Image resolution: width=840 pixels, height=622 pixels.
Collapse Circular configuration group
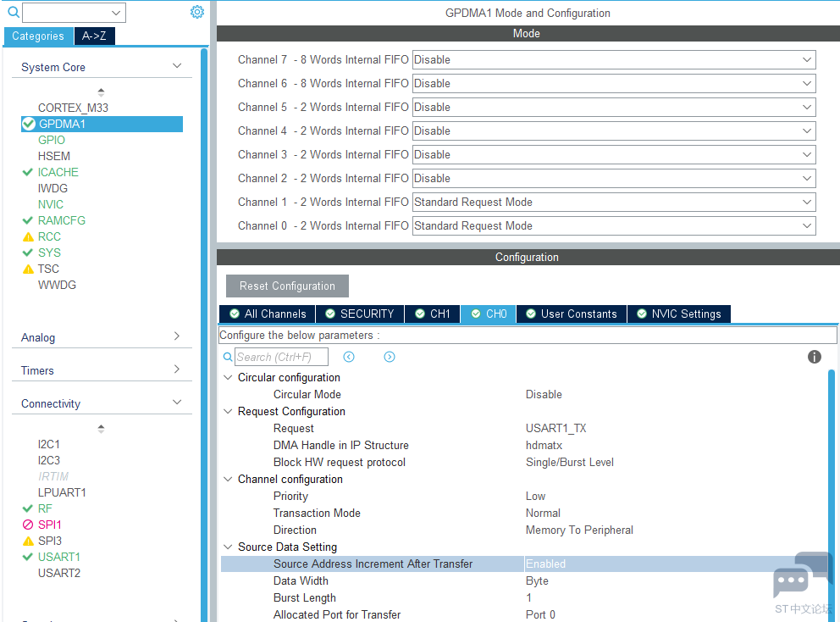click(x=228, y=377)
